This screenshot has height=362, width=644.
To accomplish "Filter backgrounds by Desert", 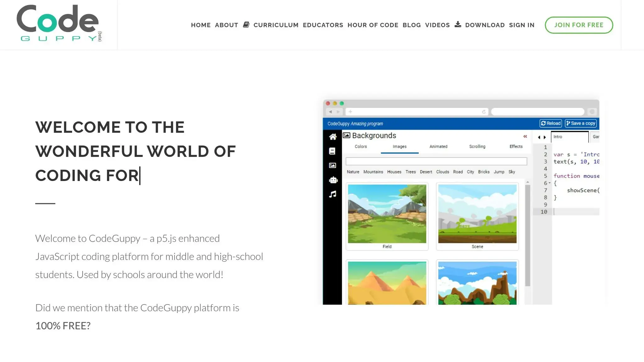I will pyautogui.click(x=426, y=172).
